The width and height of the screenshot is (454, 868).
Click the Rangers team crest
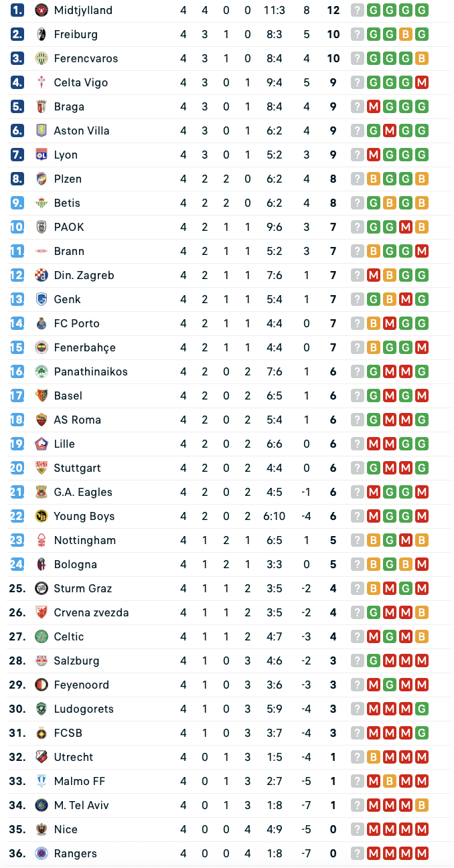pos(41,853)
